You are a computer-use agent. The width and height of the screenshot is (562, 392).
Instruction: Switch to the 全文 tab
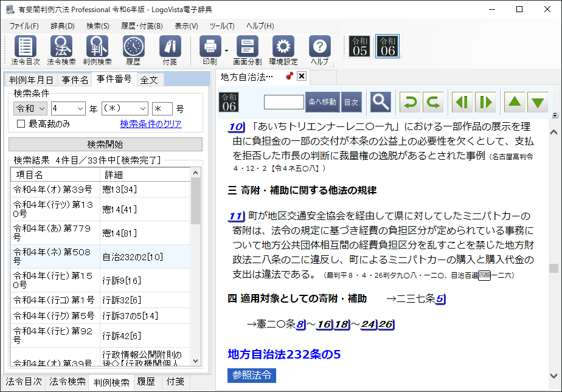coord(149,80)
